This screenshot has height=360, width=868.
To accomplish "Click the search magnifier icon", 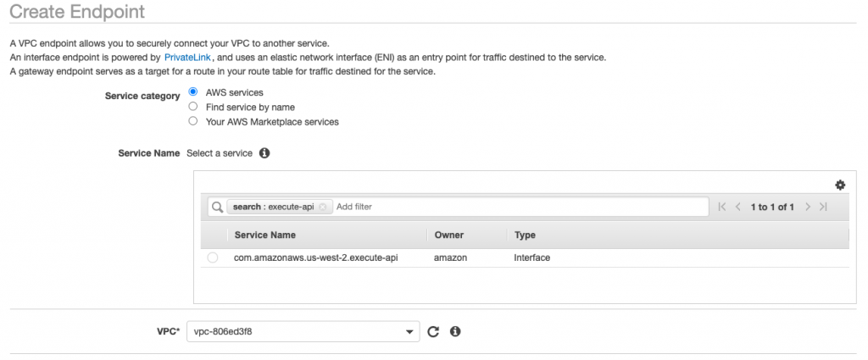I will coord(218,207).
